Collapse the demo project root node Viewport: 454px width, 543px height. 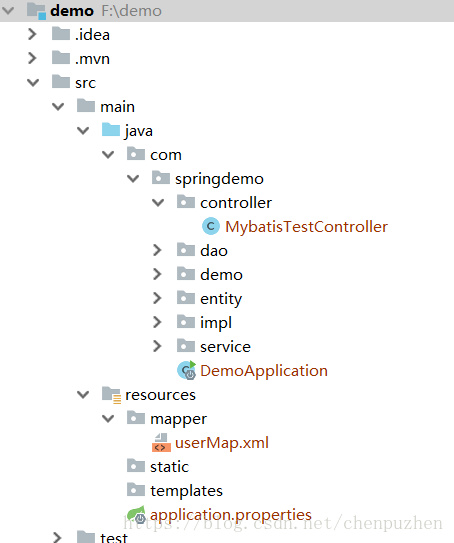[8, 10]
